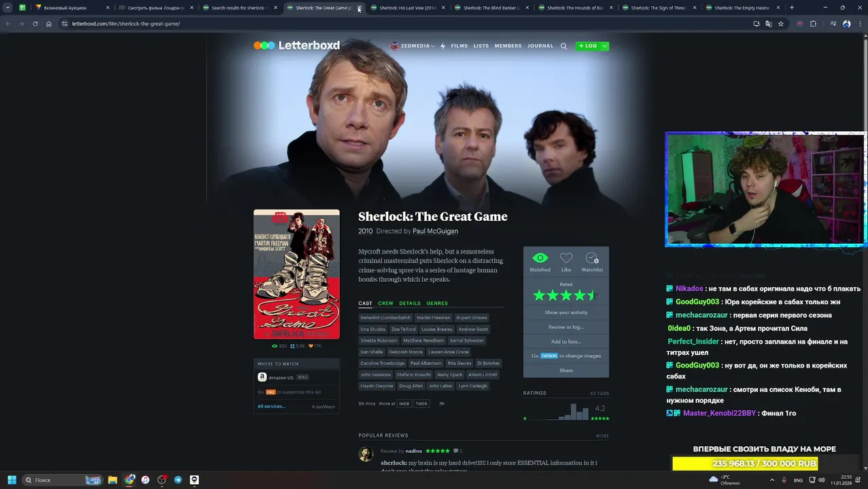Open new browser tab plus button
Image resolution: width=868 pixels, height=489 pixels.
tap(791, 7)
